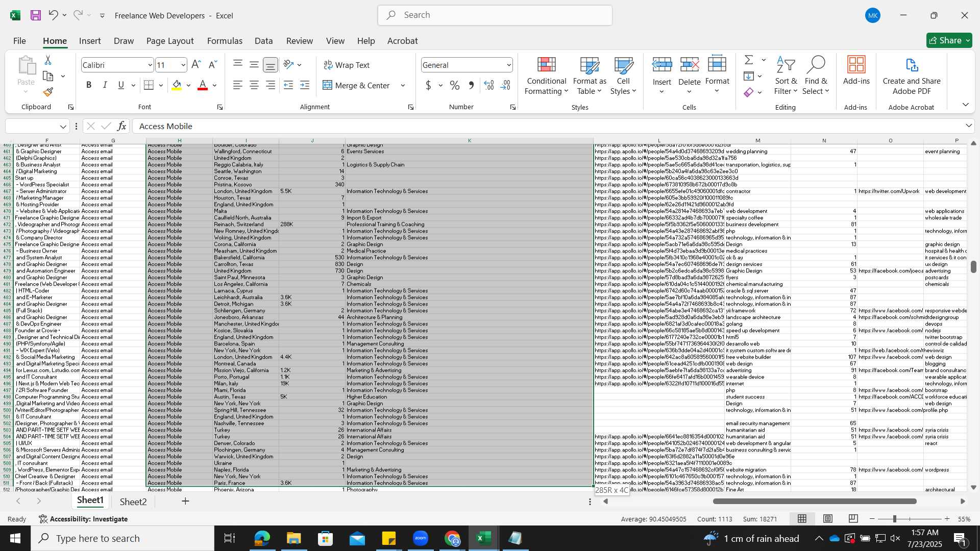
Task: Open the Insert ribbon tab
Action: (x=90, y=41)
